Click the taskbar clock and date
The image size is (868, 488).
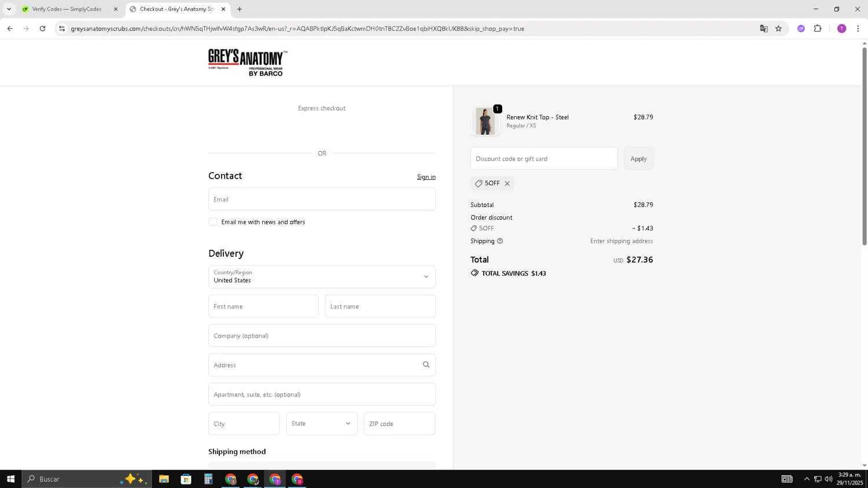click(849, 479)
